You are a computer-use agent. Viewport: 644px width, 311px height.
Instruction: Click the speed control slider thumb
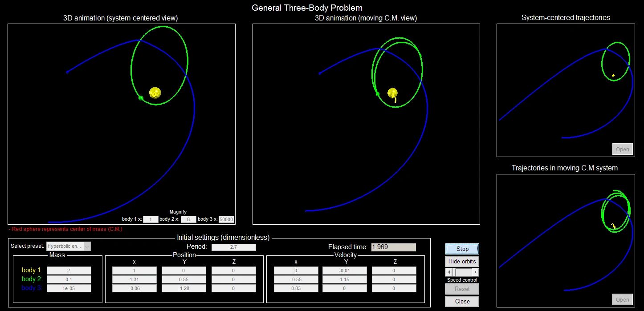click(x=455, y=272)
